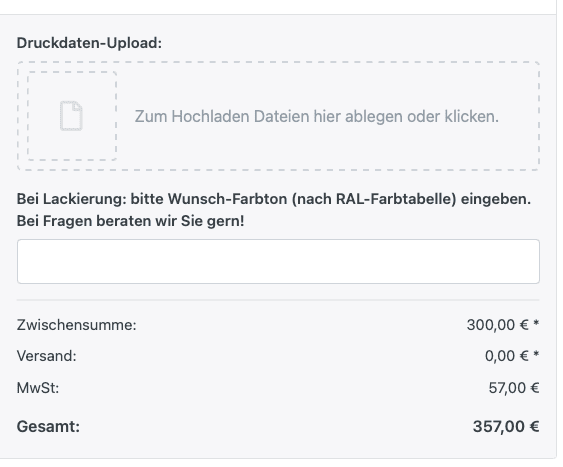
Task: Click the bold 'Gesamt:' label
Action: pos(48,426)
